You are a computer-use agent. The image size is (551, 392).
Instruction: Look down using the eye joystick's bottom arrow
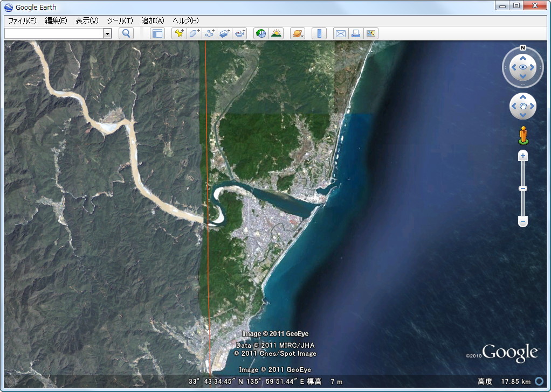(x=523, y=76)
